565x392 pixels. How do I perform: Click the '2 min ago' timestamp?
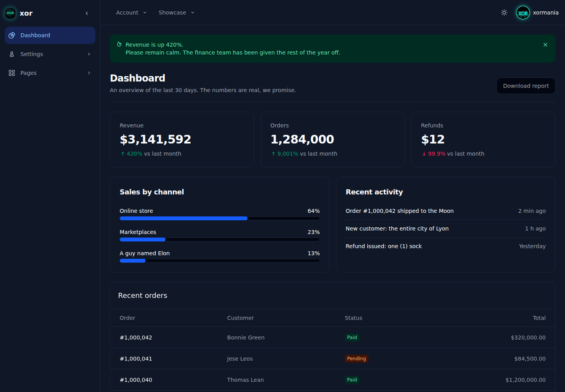532,211
